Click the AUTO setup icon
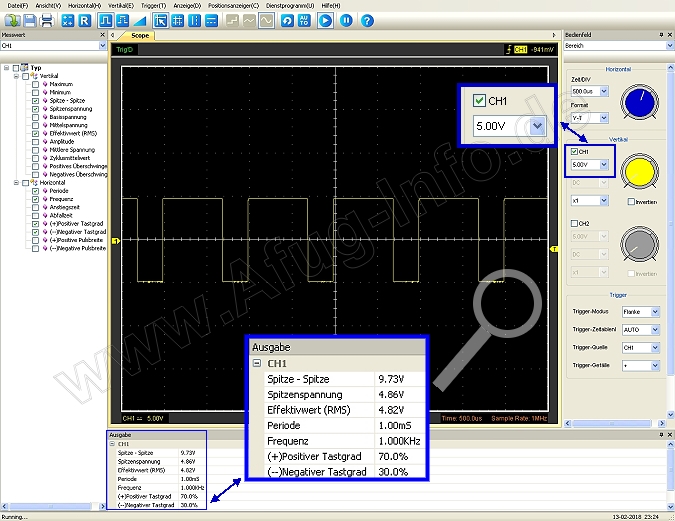Image resolution: width=675 pixels, height=521 pixels. pos(304,20)
